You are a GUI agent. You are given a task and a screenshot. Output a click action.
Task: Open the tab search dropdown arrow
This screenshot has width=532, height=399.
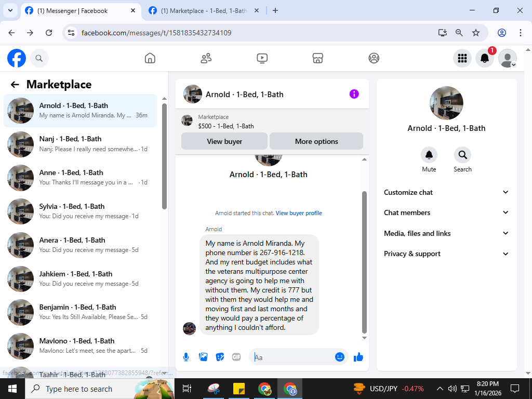(x=10, y=10)
